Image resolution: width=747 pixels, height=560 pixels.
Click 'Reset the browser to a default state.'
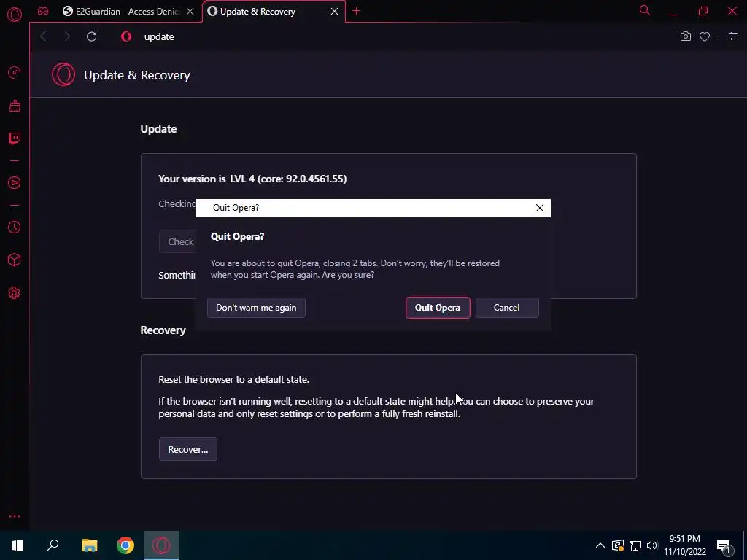click(x=234, y=379)
